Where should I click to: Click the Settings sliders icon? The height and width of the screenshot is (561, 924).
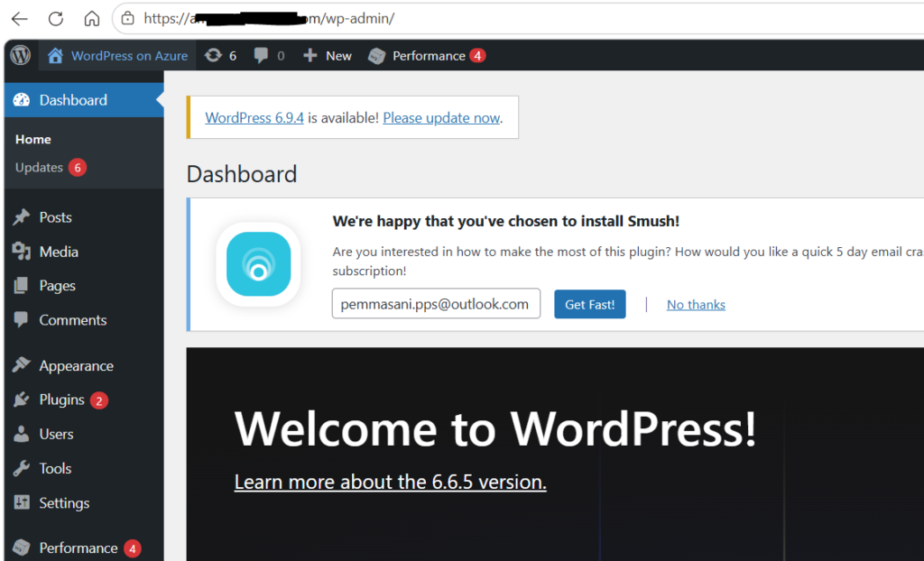[x=22, y=502]
